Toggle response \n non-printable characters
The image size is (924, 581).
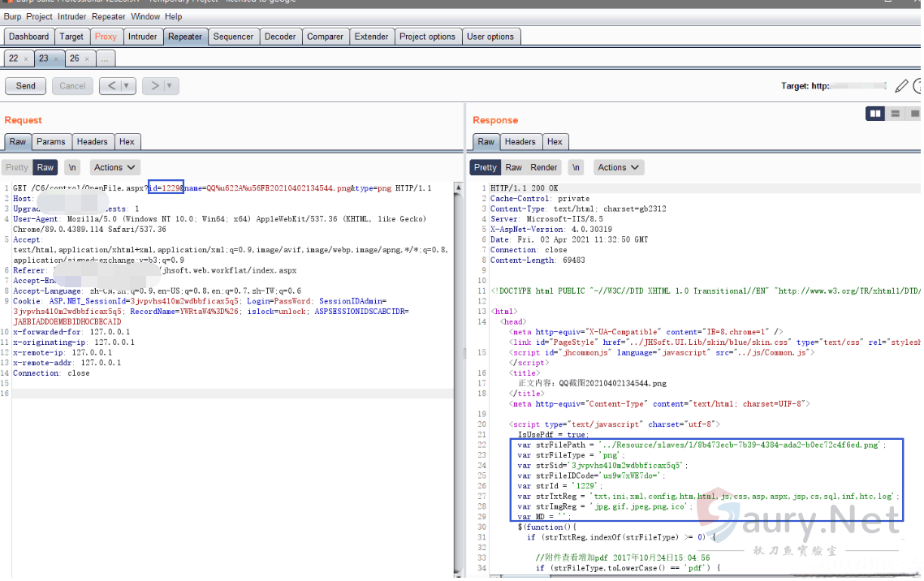(576, 167)
